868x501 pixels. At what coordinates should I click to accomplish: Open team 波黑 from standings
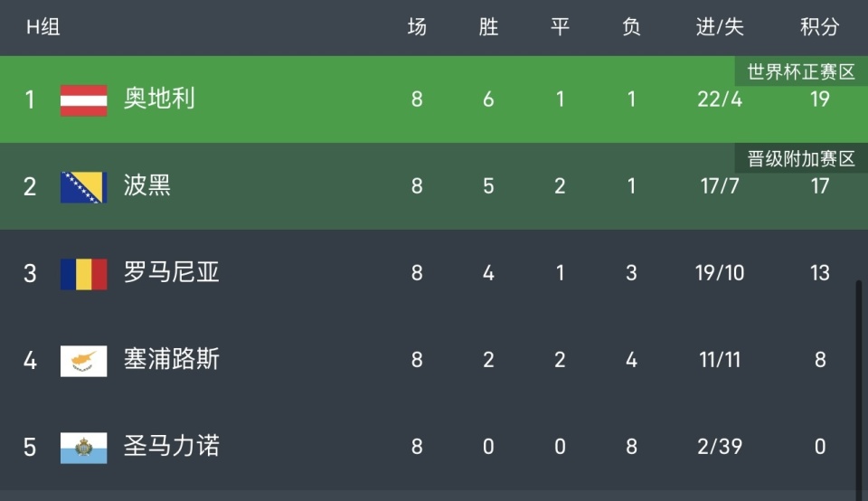[x=147, y=186]
